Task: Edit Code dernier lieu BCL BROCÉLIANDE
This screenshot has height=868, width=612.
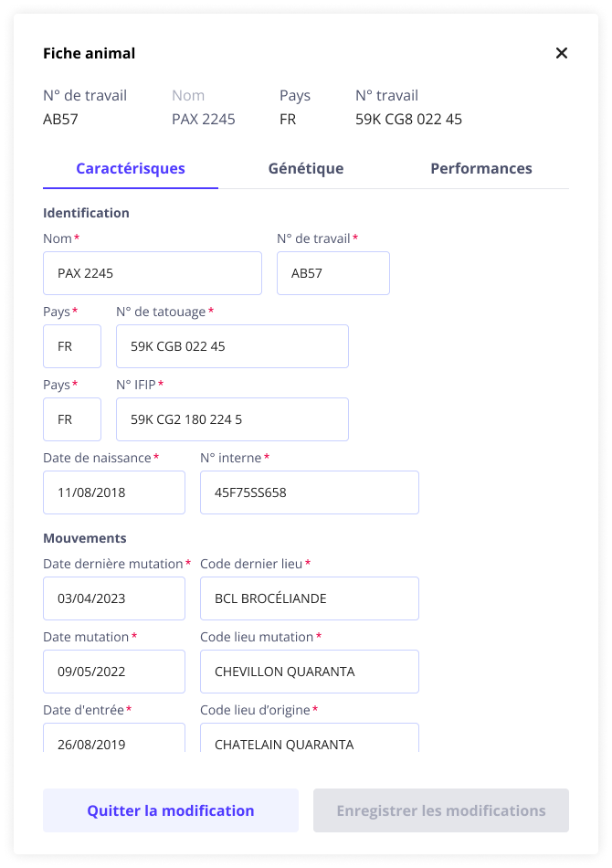Action: click(310, 598)
